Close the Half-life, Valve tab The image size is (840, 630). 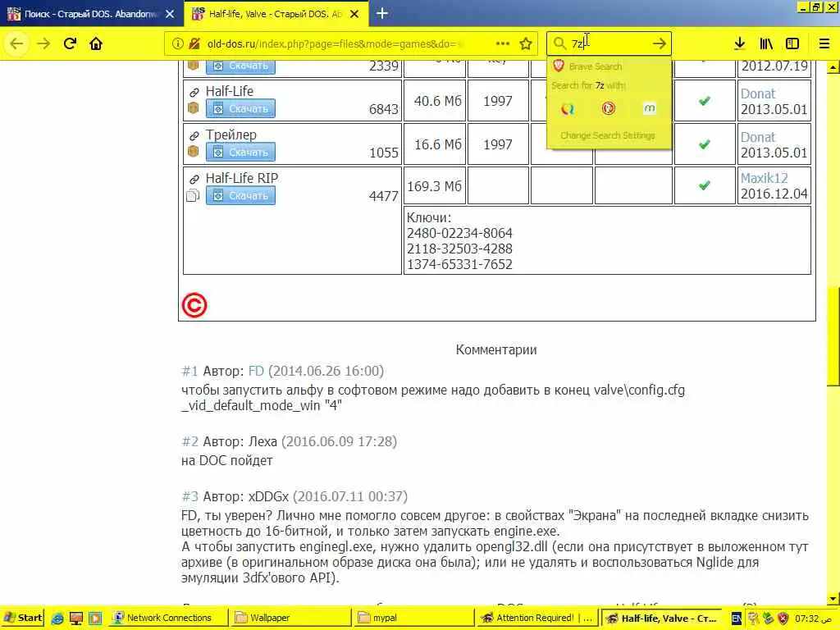354,14
